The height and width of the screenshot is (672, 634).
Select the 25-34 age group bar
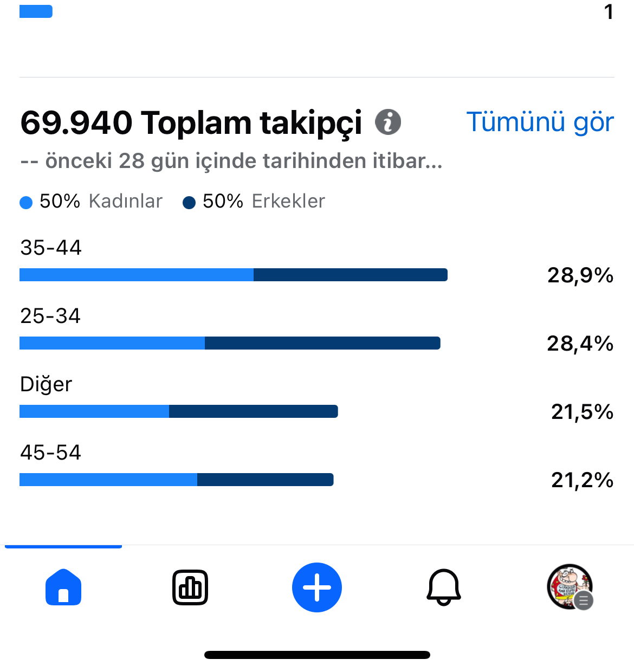coord(230,343)
